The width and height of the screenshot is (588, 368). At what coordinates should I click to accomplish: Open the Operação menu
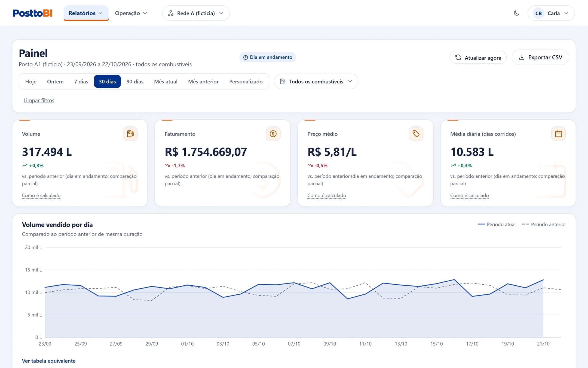tap(131, 13)
